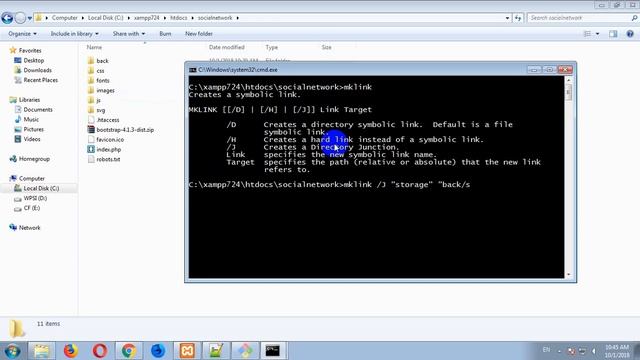Open the Share with menu
This screenshot has height=360, width=640.
coord(129,33)
